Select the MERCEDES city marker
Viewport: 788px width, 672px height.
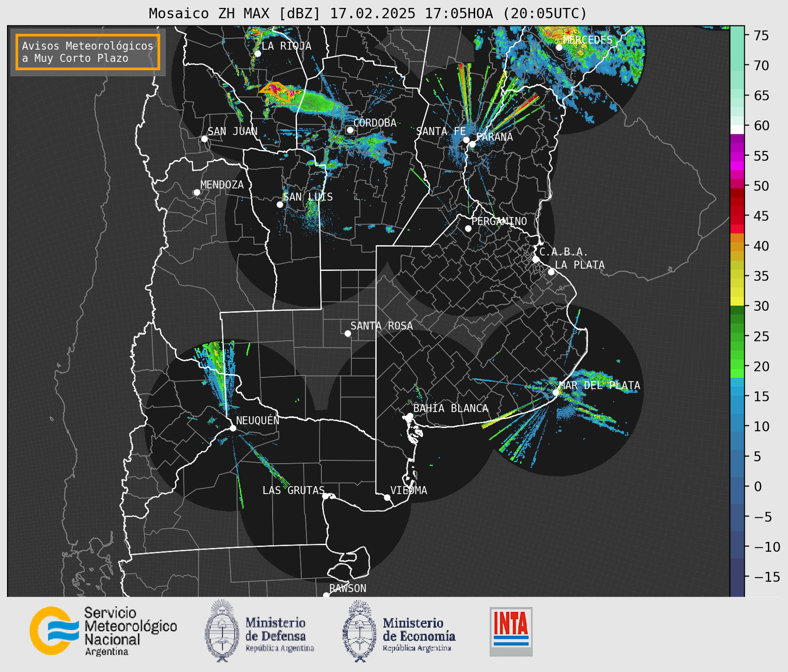coord(559,47)
